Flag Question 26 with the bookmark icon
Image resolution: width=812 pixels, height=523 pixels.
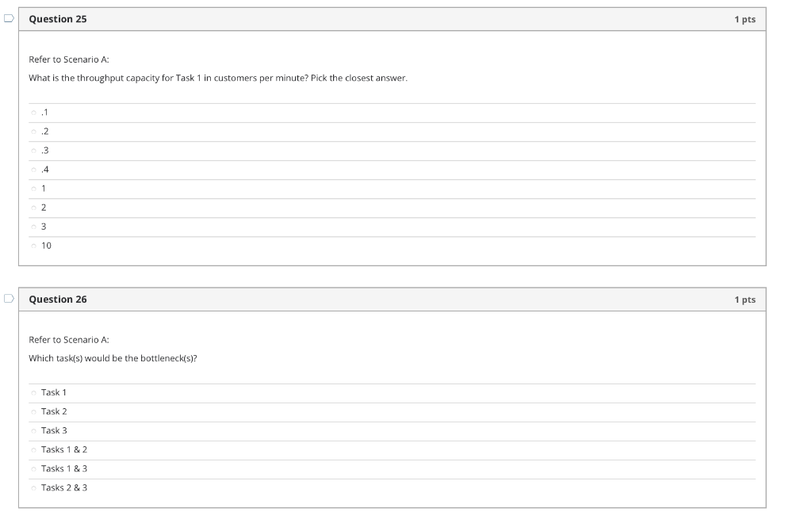[x=9, y=299]
